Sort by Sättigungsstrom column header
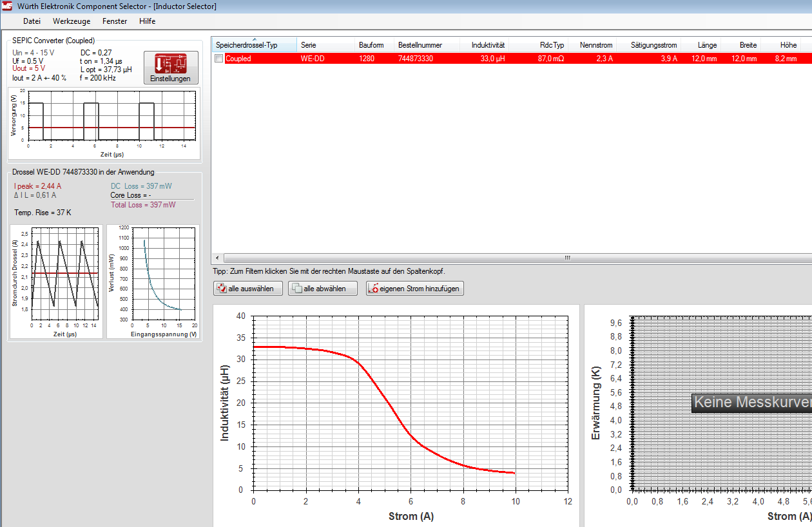Viewport: 812px width, 527px height. pyautogui.click(x=649, y=45)
